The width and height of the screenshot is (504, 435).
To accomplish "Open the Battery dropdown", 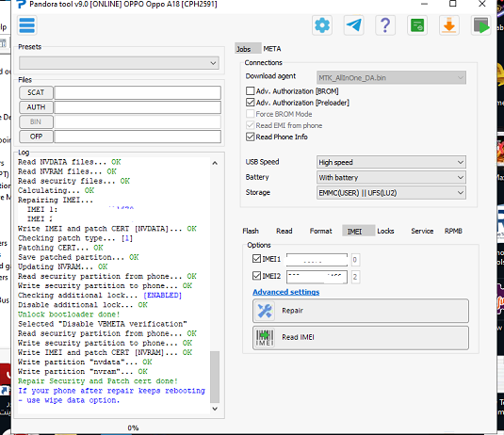I will click(x=391, y=177).
